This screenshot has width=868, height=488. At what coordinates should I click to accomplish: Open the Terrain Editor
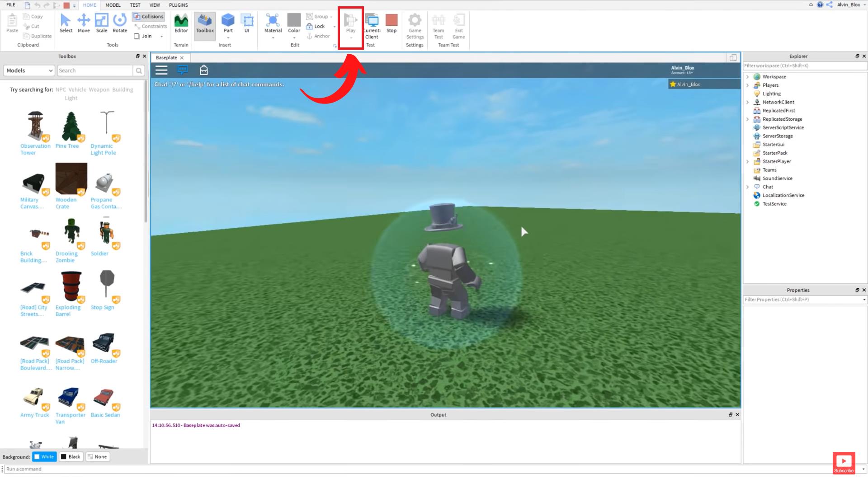[181, 23]
